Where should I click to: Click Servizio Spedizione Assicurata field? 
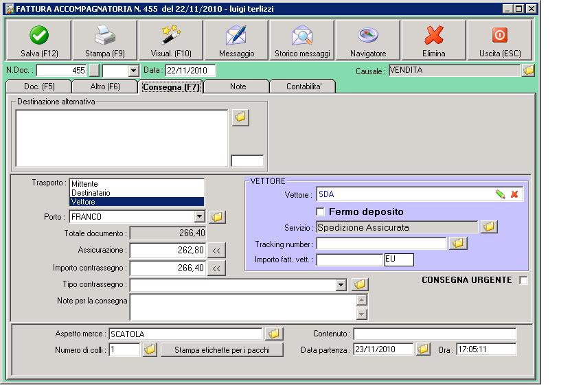(x=397, y=227)
